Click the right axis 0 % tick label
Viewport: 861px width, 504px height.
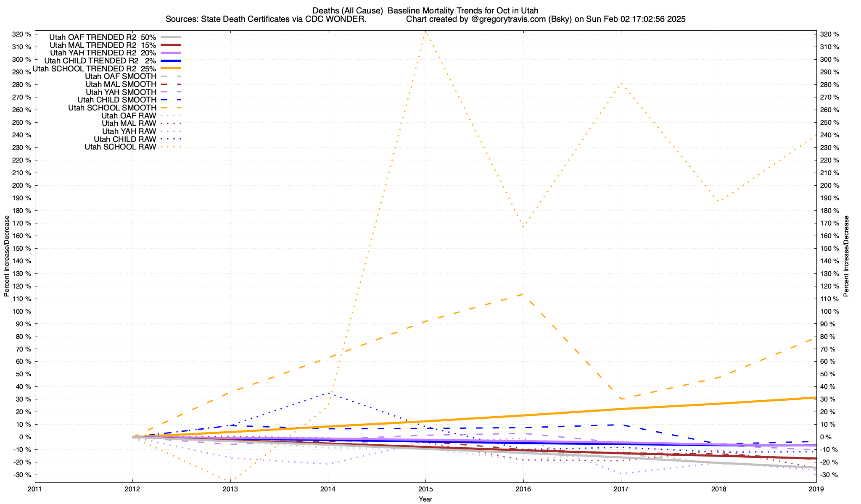pos(826,437)
